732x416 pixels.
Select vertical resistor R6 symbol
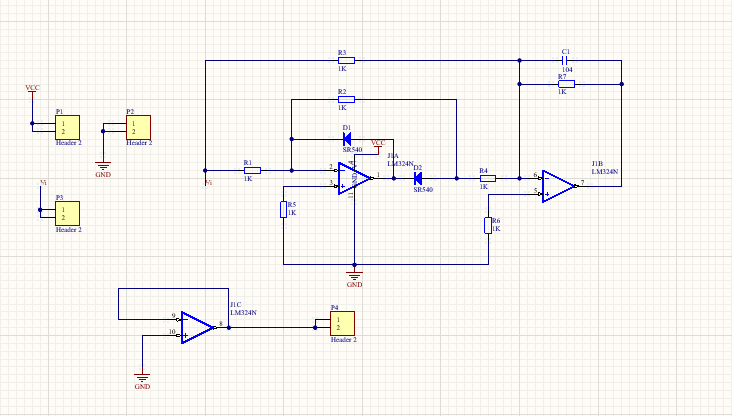click(x=488, y=226)
